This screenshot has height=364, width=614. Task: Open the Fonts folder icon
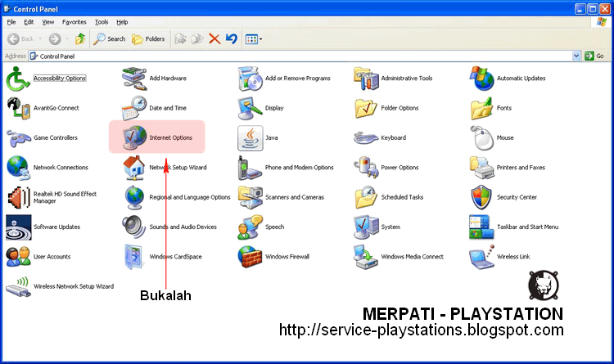(x=481, y=108)
